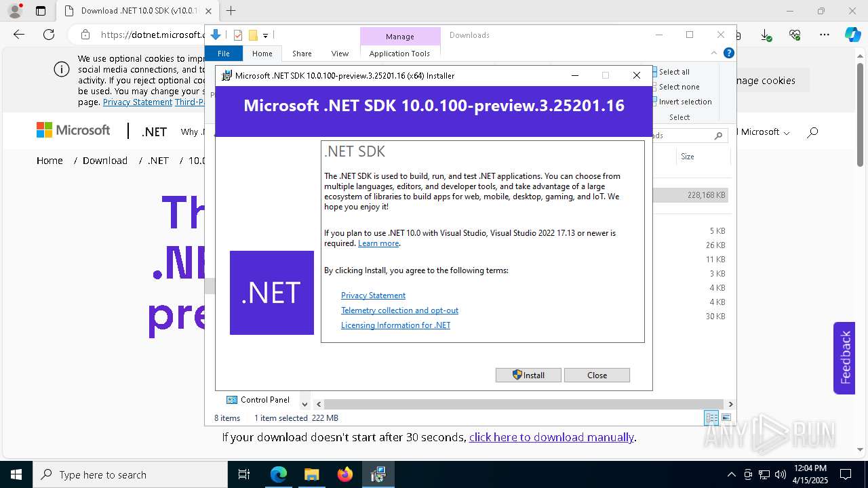
Task: Open Edge tab actions menu icon
Action: point(41,11)
